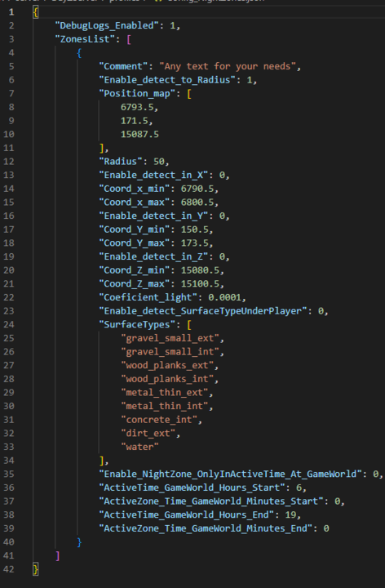Click the "ActiveTime_GameWorld_Hours_End" key
This screenshot has height=588, width=385.
187,514
